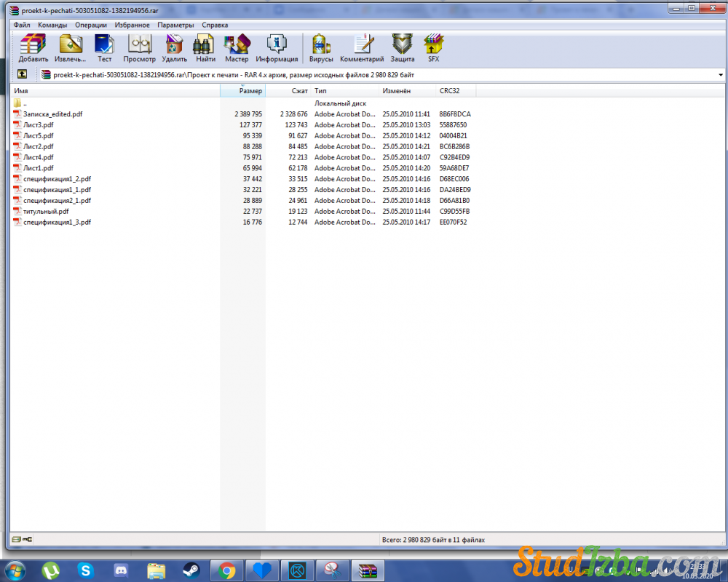728x582 pixels.
Task: Open the Операции menu
Action: (91, 25)
